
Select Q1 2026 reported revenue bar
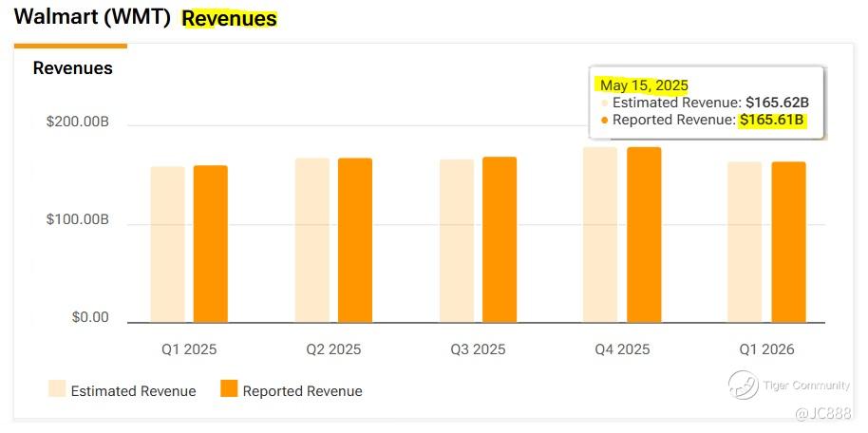point(789,242)
